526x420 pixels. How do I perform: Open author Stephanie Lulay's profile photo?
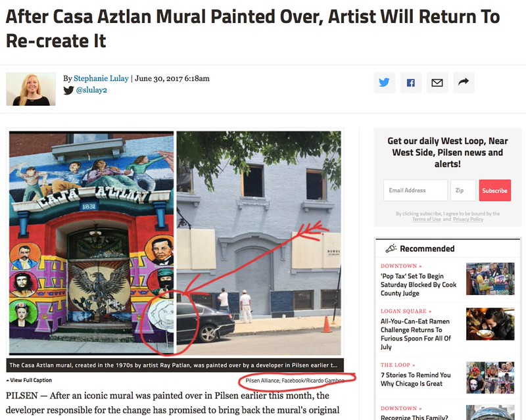[31, 89]
